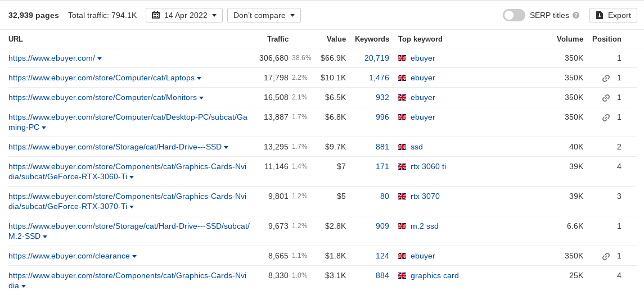This screenshot has width=644, height=295.
Task: Click the rtx 3060 ti keyword link
Action: 428,166
